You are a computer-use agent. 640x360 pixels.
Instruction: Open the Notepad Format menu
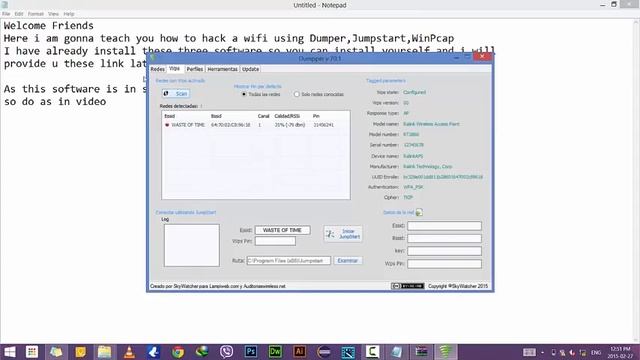pyautogui.click(x=36, y=14)
